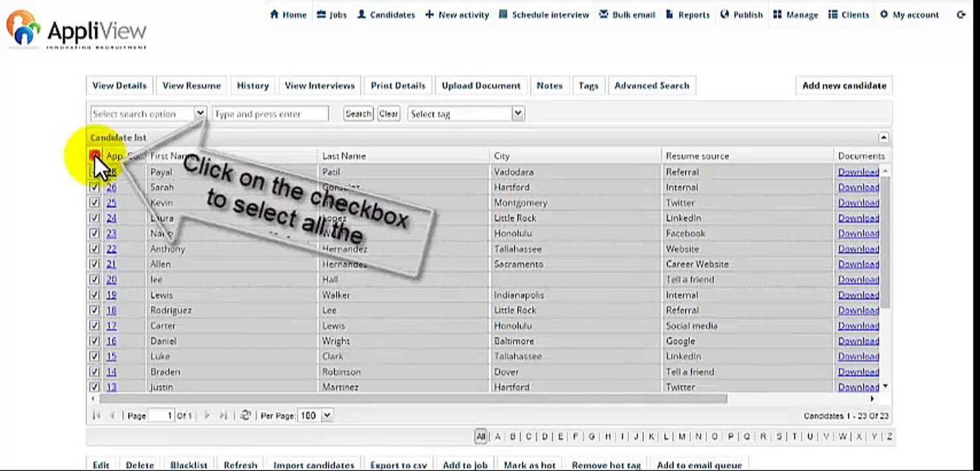Filter candidates by letter W

(x=843, y=436)
